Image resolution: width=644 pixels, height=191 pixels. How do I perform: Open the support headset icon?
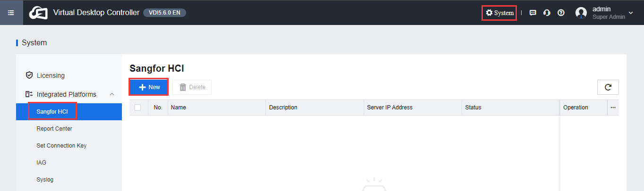[x=547, y=13]
